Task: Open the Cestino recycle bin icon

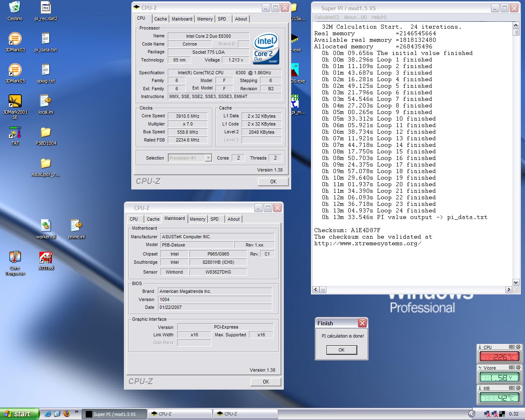Action: point(15,7)
